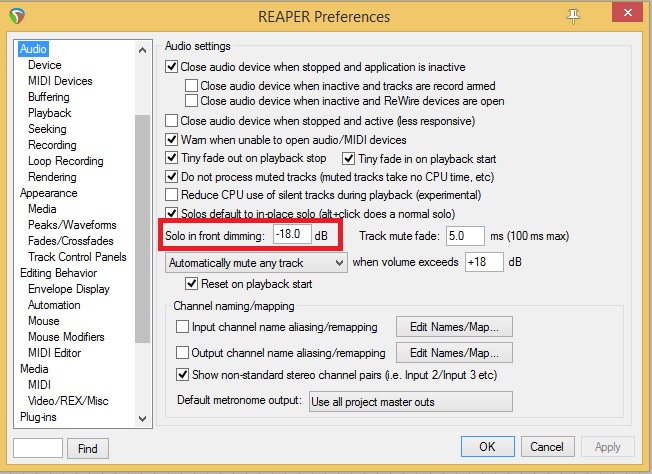Open the Automatically mute any track dropdown
This screenshot has width=652, height=474.
click(256, 263)
